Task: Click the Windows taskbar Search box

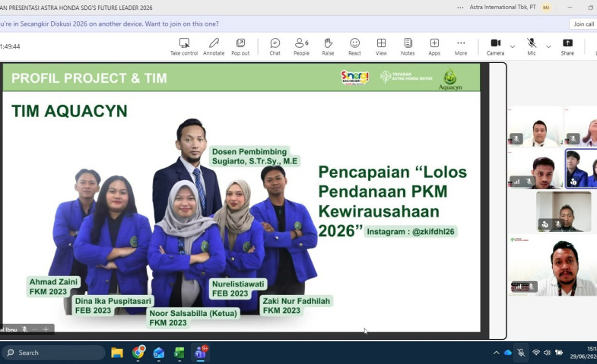Action: pyautogui.click(x=53, y=353)
